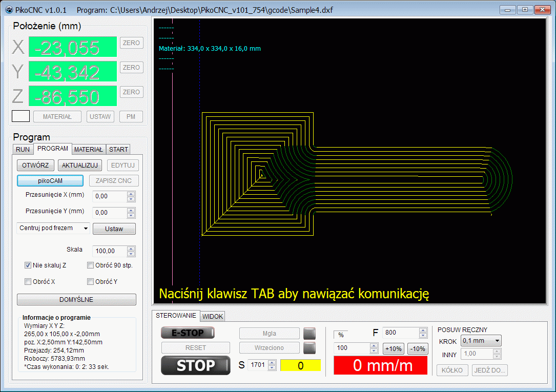
Task: Open the MATERIAŁ tab in Program panel
Action: click(x=88, y=149)
